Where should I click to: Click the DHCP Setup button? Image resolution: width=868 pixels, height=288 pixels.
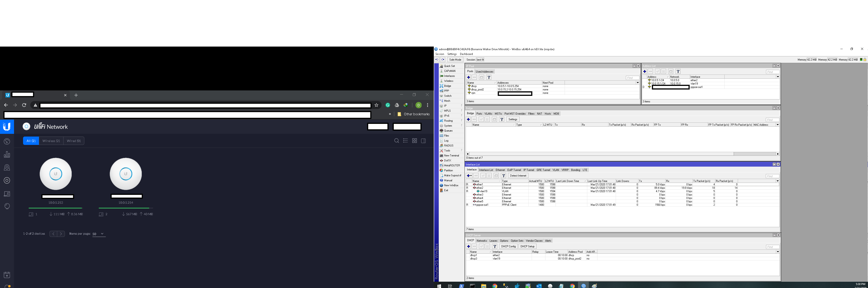click(528, 246)
